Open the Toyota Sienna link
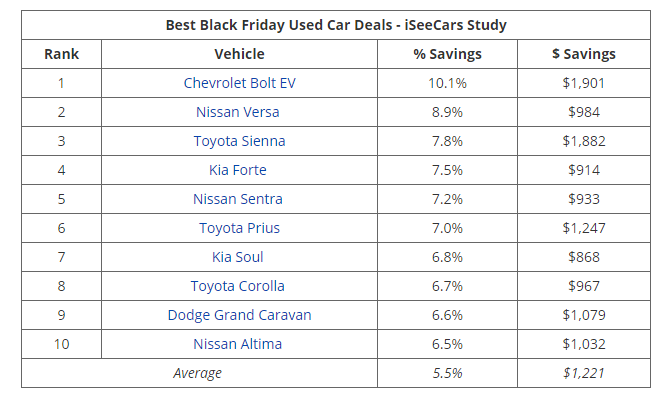668x403 pixels. (239, 141)
